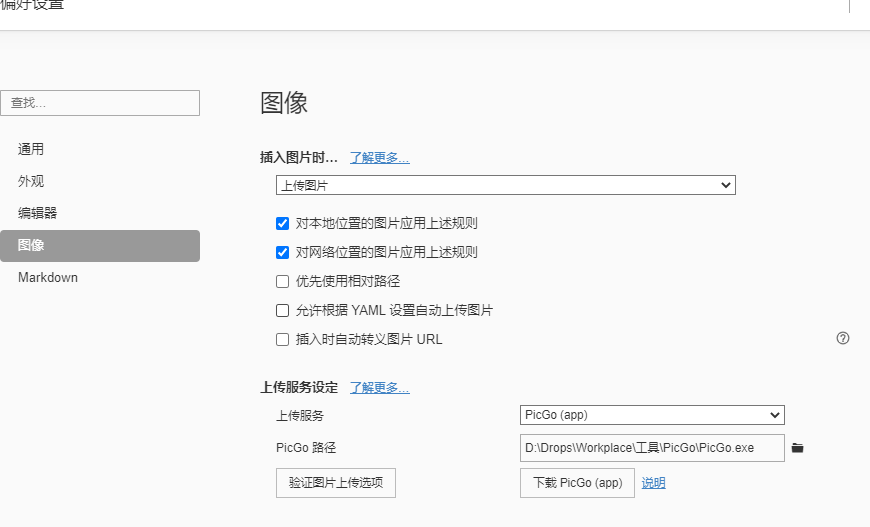Select the 图像 settings tab

coord(31,245)
